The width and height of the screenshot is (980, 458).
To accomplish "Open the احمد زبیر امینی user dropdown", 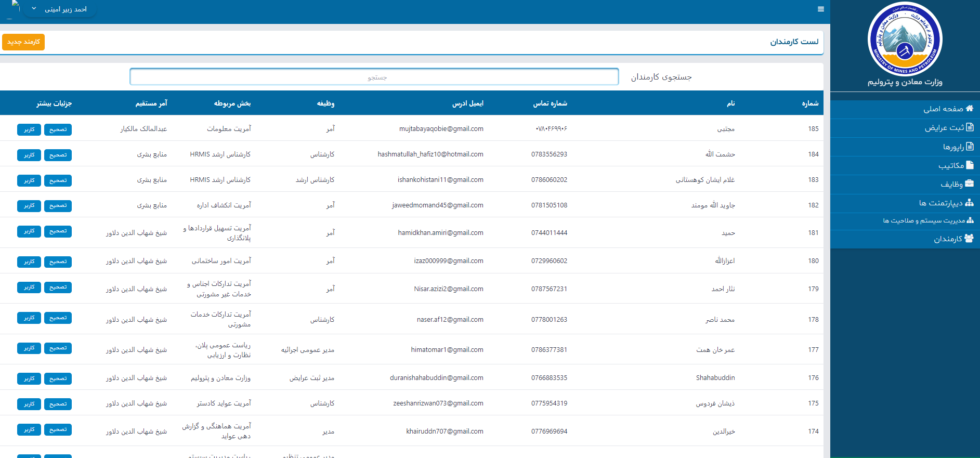I will (60, 9).
